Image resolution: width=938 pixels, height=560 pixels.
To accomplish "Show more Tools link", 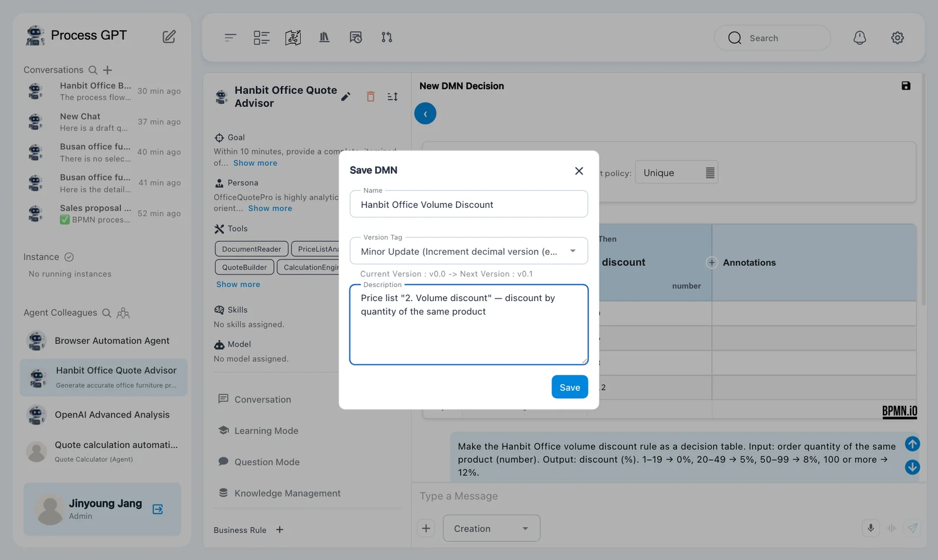I will [238, 284].
